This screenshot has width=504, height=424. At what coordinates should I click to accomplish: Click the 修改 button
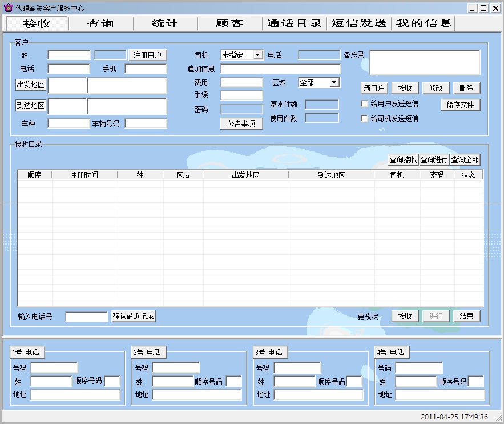(x=436, y=88)
